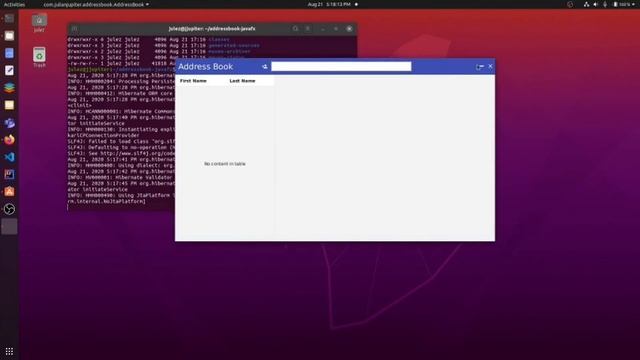640x360 pixels.
Task: Open the stacked layers app in the dock
Action: 9,88
